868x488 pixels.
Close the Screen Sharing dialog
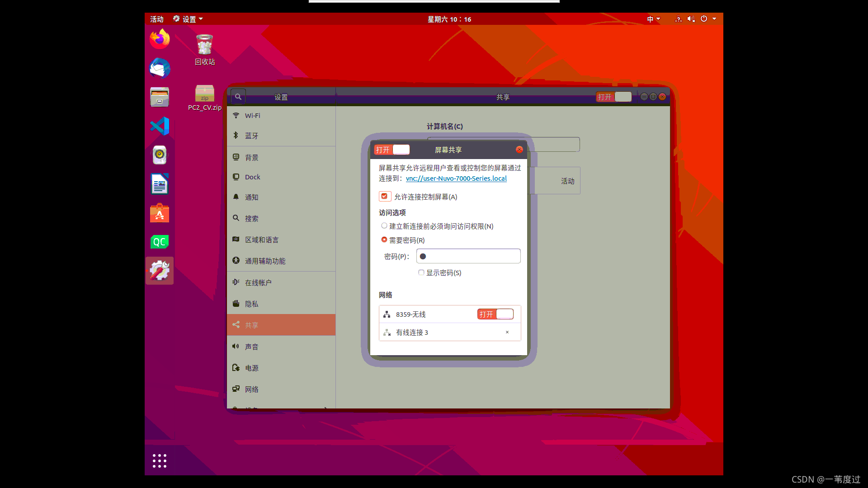[x=519, y=150]
